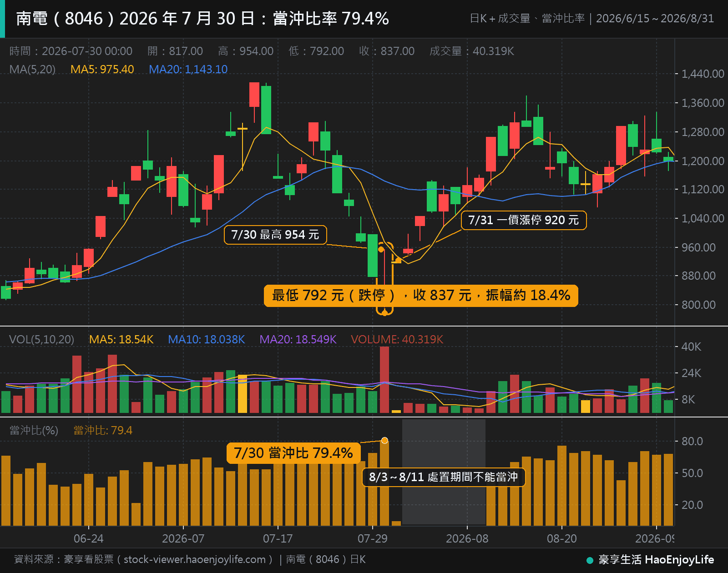Click the close price "收：837.00"
Viewport: 728px width, 573px height.
tap(387, 51)
